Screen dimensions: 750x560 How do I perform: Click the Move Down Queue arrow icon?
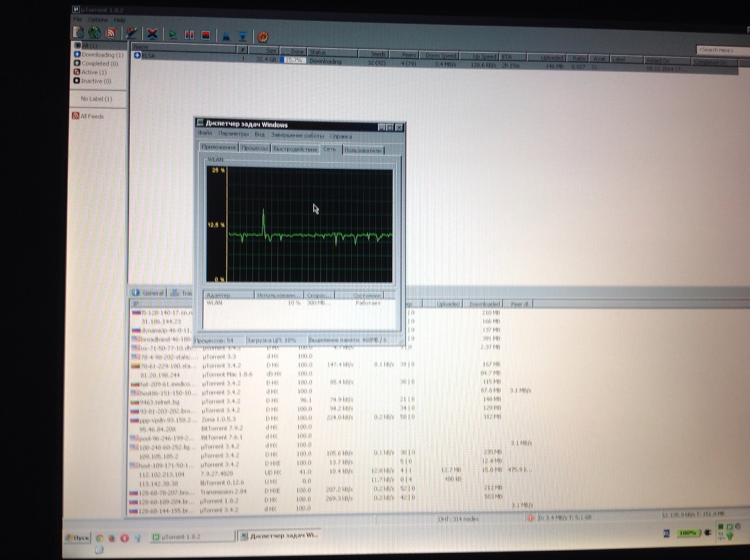(242, 36)
